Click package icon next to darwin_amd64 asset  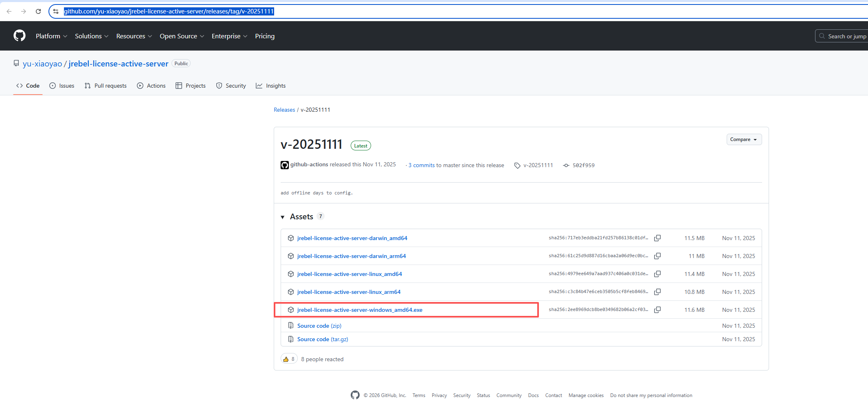(x=291, y=238)
